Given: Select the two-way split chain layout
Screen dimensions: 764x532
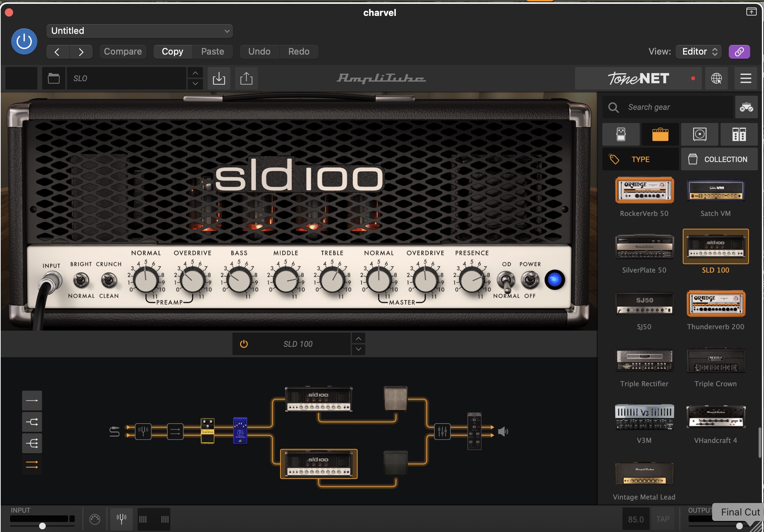Looking at the screenshot, I should pyautogui.click(x=32, y=422).
